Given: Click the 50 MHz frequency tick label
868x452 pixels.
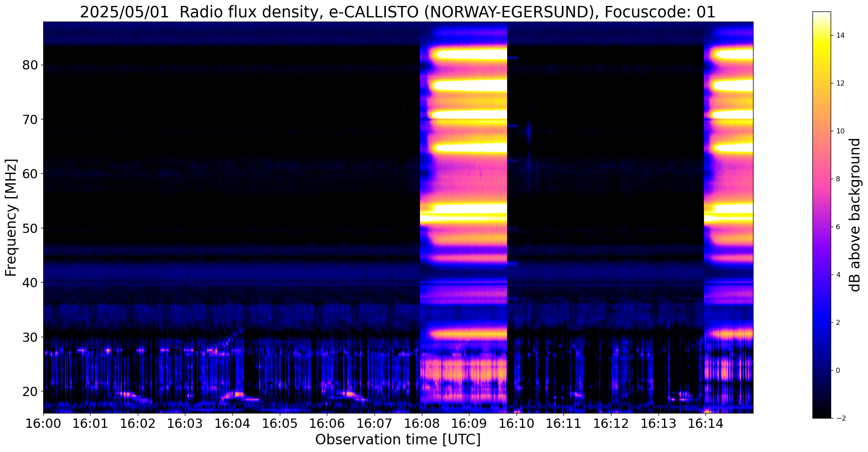Looking at the screenshot, I should pos(31,228).
